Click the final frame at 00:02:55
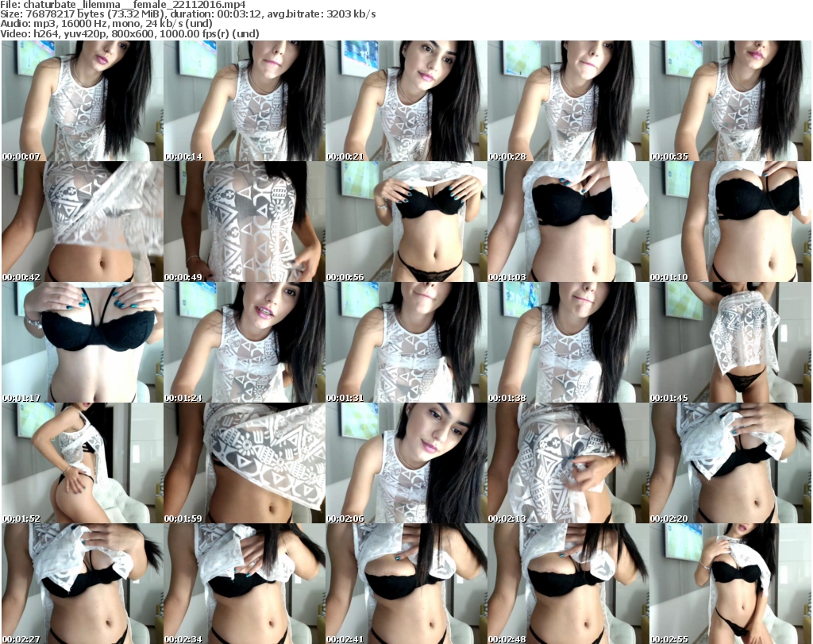Viewport: 813px width, 644px height. click(x=730, y=584)
